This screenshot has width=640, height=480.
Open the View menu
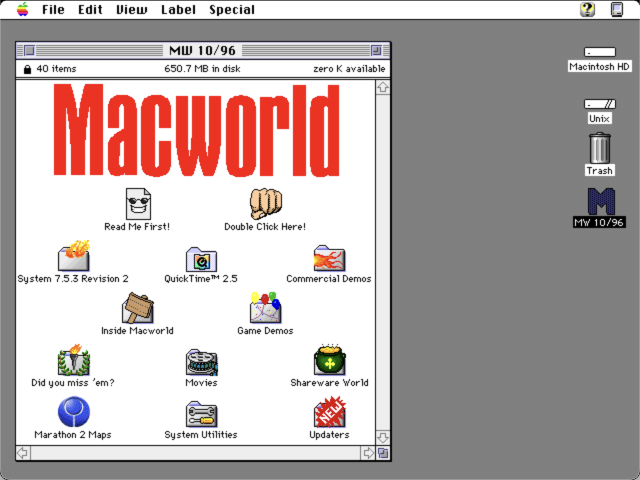coord(131,9)
